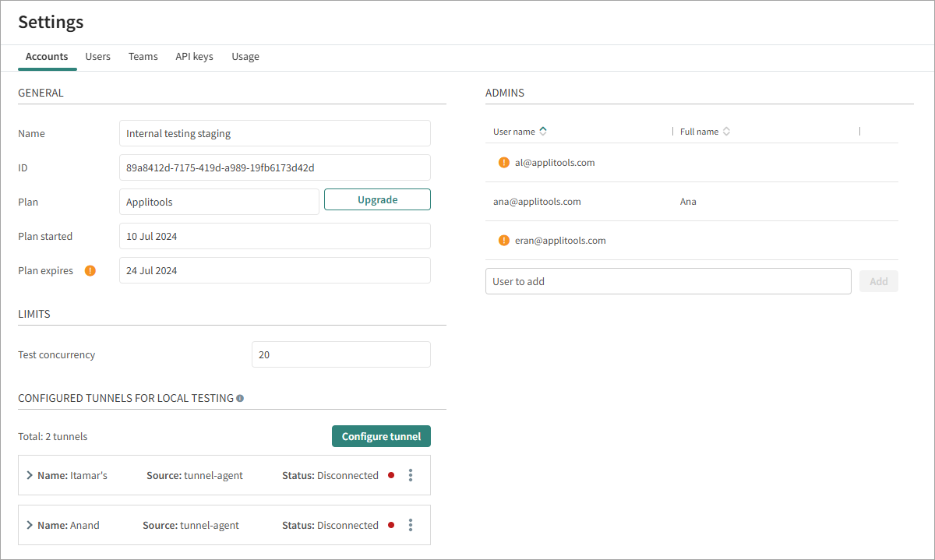Select the API keys tab
Image resolution: width=935 pixels, height=560 pixels.
(194, 57)
